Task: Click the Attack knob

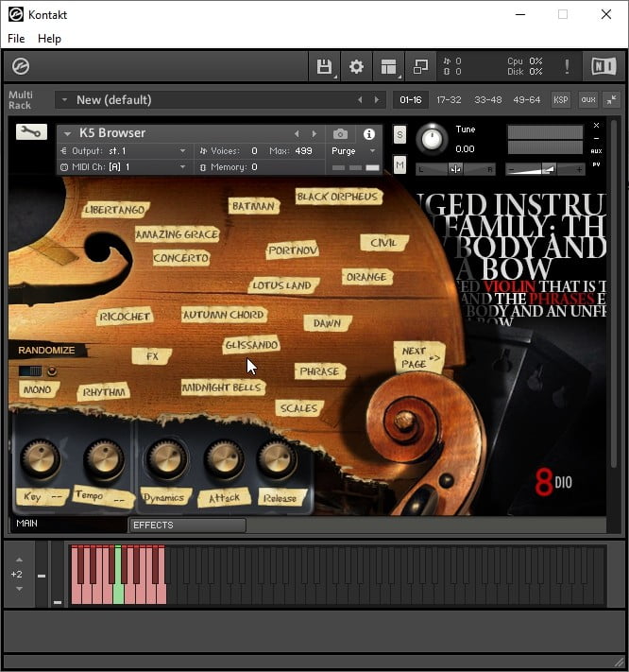Action: (x=224, y=459)
